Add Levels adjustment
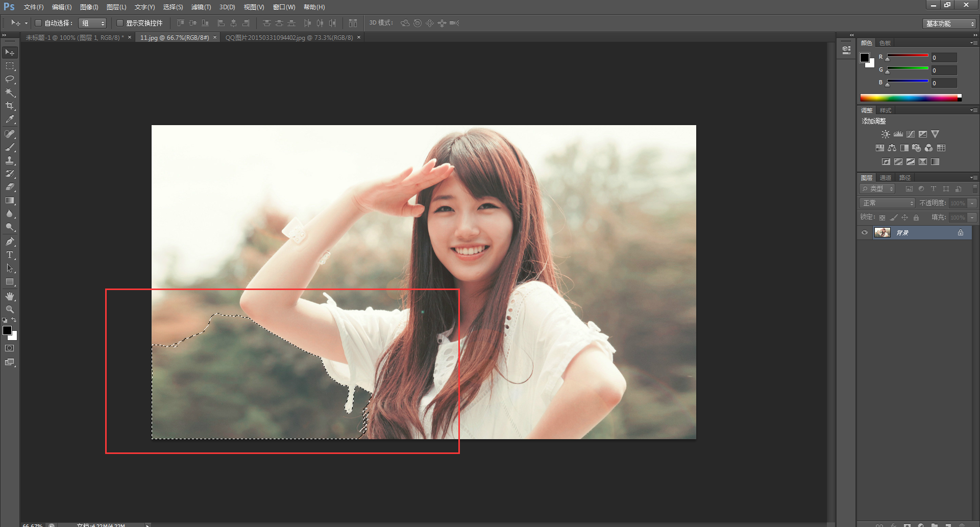The image size is (980, 527). click(898, 134)
